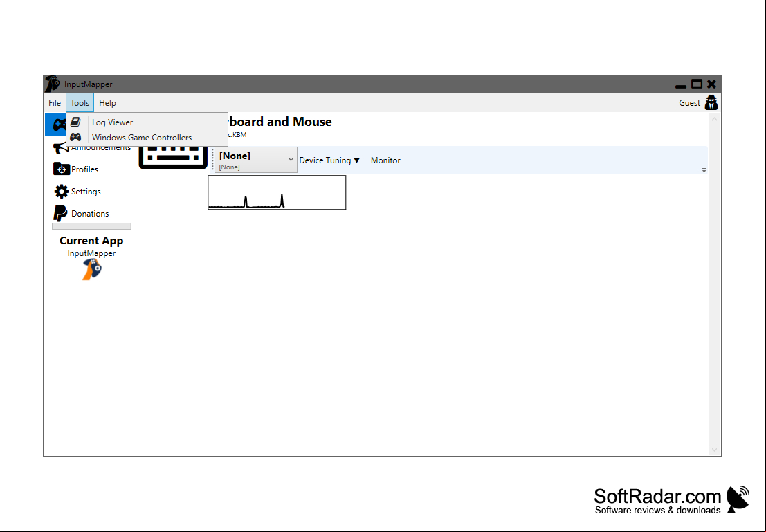Image resolution: width=766 pixels, height=532 pixels.
Task: Maximize the InputMapper window
Action: [x=697, y=84]
